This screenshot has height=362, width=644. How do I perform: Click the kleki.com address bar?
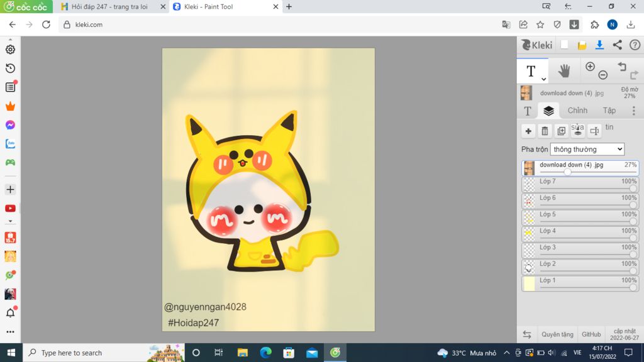click(279, 25)
